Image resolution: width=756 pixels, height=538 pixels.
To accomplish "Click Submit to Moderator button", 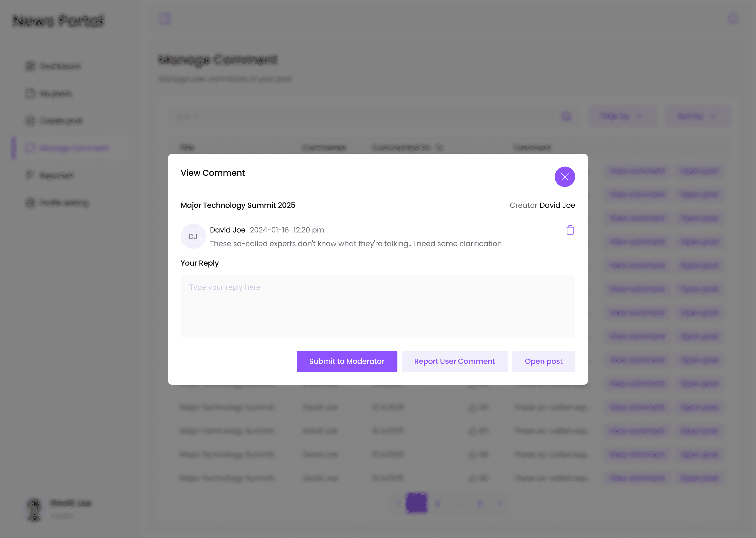I will [346, 361].
